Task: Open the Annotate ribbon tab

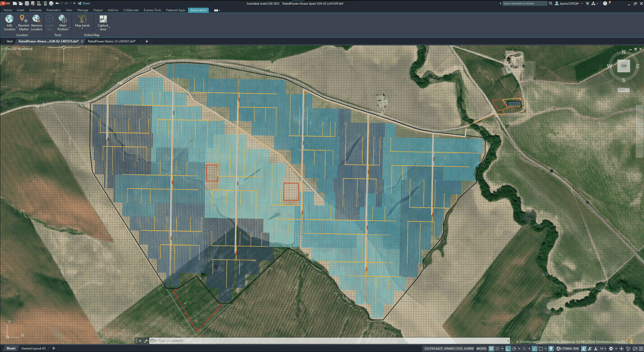Action: [35, 10]
